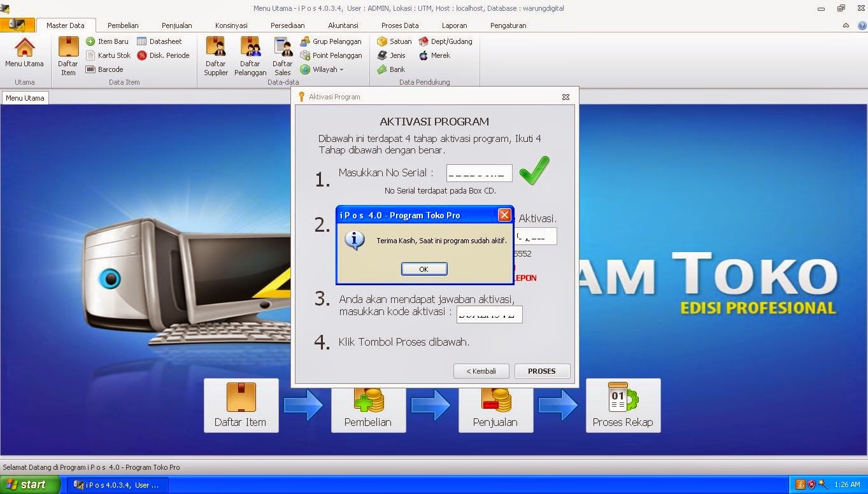Open Kartu Stok
The width and height of the screenshot is (868, 494).
(x=108, y=55)
